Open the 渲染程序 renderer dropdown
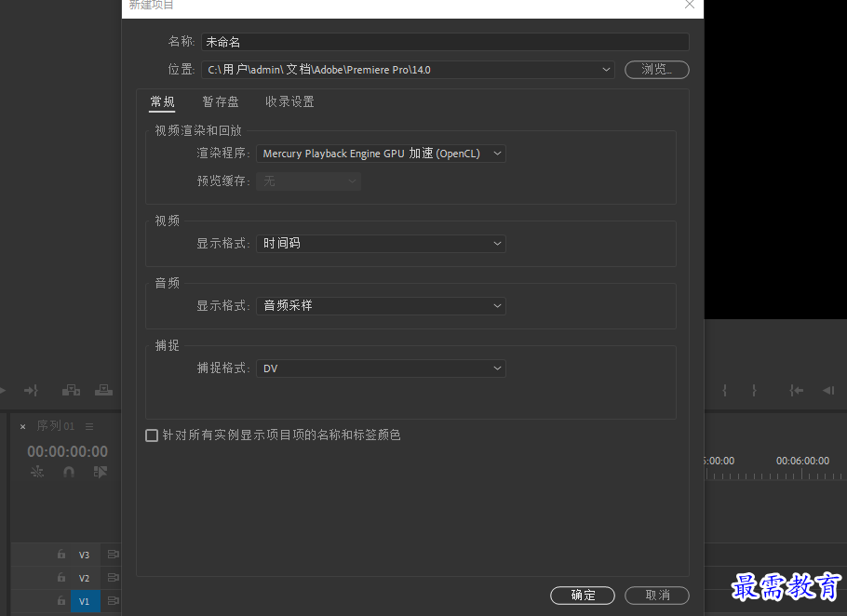Screen dimensions: 847x616 [x=381, y=154]
